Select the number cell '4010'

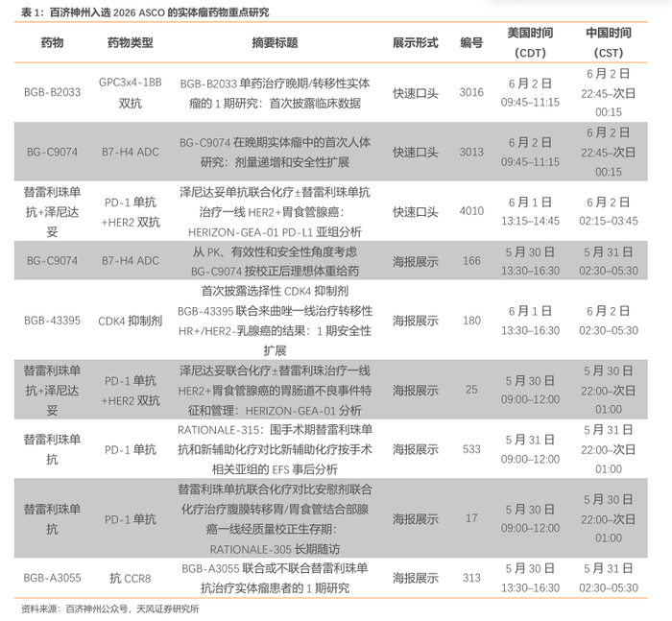[x=471, y=211]
